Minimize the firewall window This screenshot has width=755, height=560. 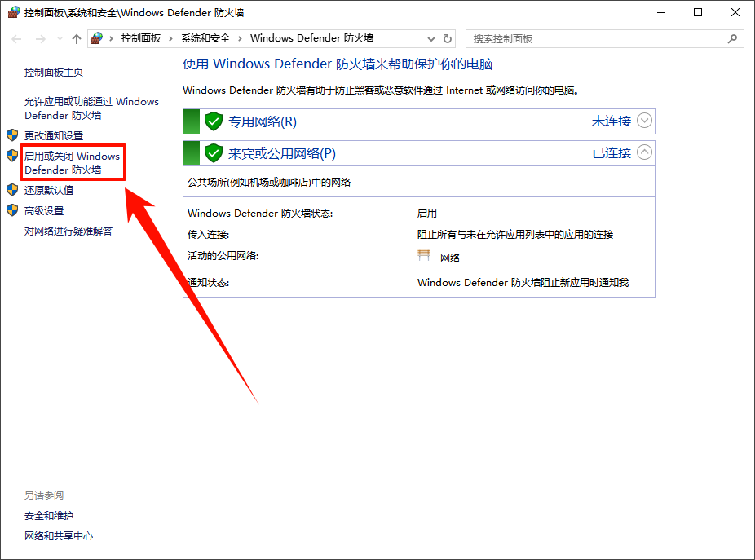[x=661, y=12]
